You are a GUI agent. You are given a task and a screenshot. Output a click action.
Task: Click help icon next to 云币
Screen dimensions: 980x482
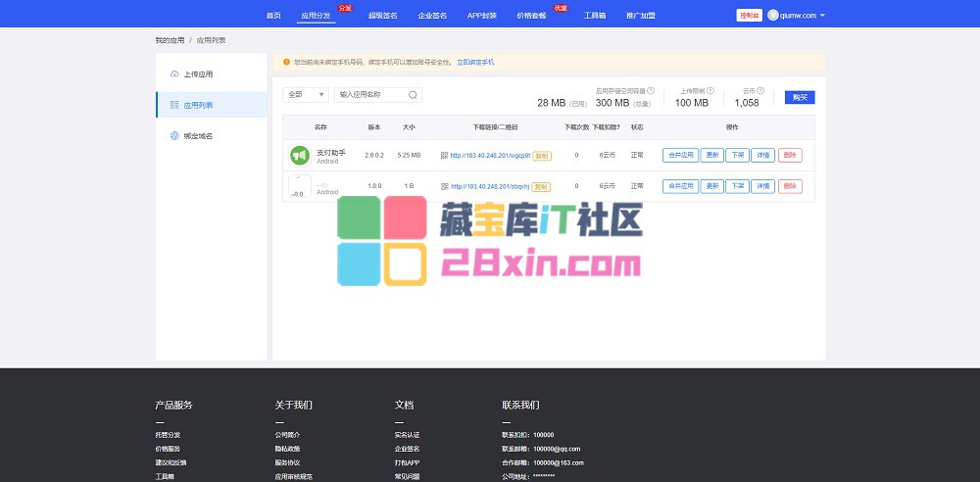(760, 90)
